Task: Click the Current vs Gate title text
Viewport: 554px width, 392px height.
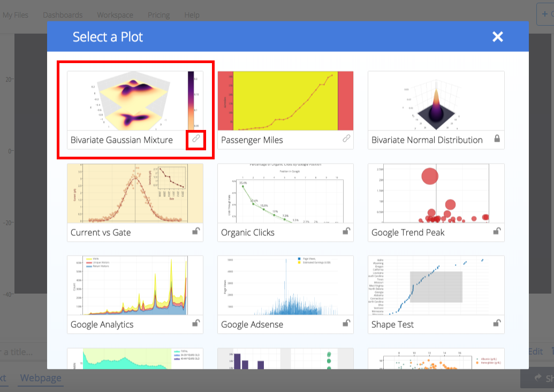Action: 101,233
